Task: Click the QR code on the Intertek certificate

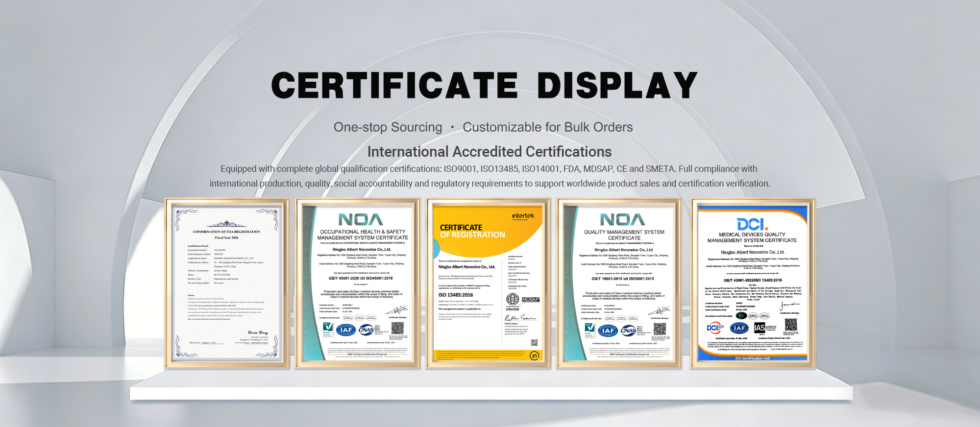Action: pyautogui.click(x=534, y=343)
